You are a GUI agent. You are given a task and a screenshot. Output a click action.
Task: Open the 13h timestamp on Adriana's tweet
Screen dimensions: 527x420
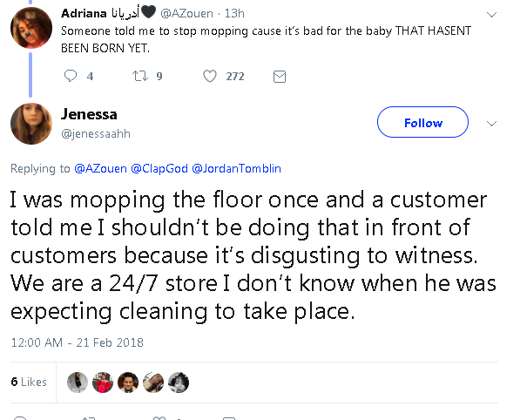233,12
